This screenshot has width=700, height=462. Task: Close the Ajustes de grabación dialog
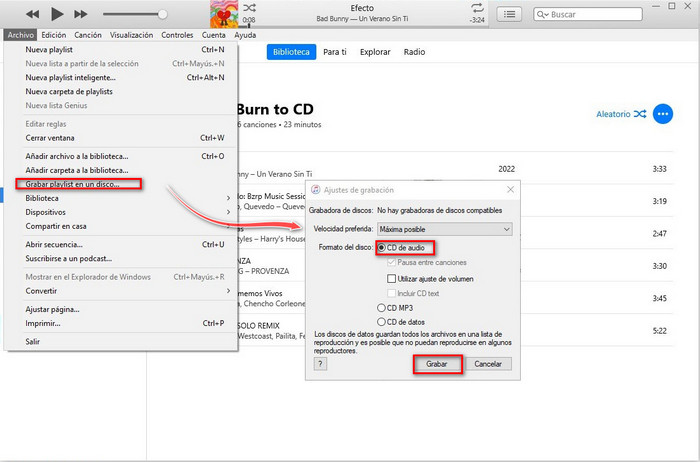[x=510, y=190]
